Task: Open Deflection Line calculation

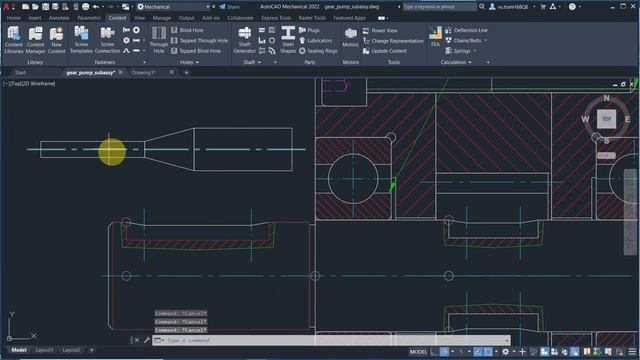Action: (466, 30)
